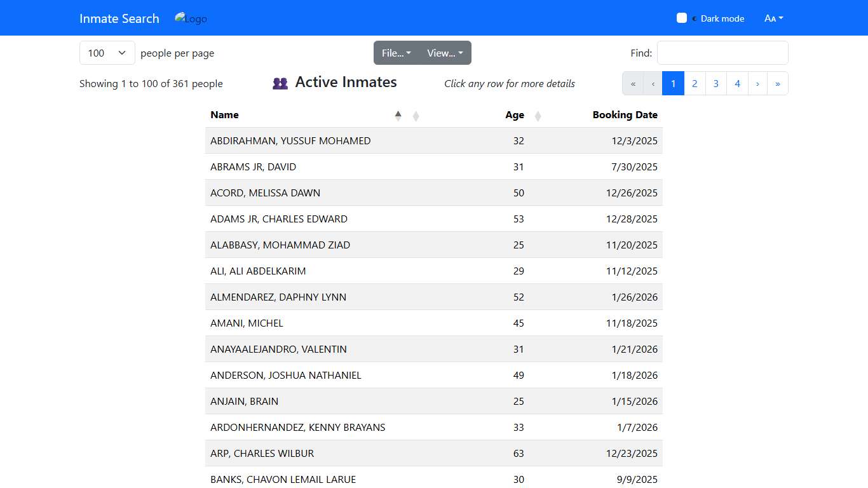The width and height of the screenshot is (868, 488).
Task: Jump to first page using double-left chevron
Action: (632, 83)
